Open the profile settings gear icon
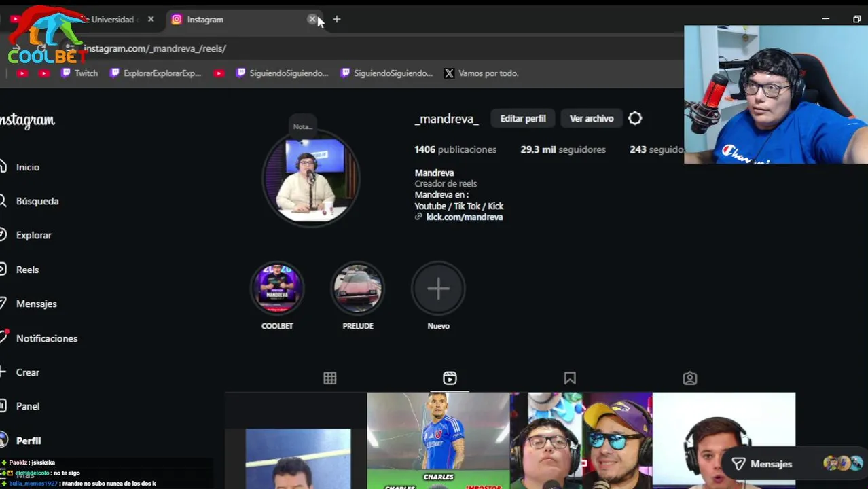The width and height of the screenshot is (868, 489). click(x=635, y=118)
